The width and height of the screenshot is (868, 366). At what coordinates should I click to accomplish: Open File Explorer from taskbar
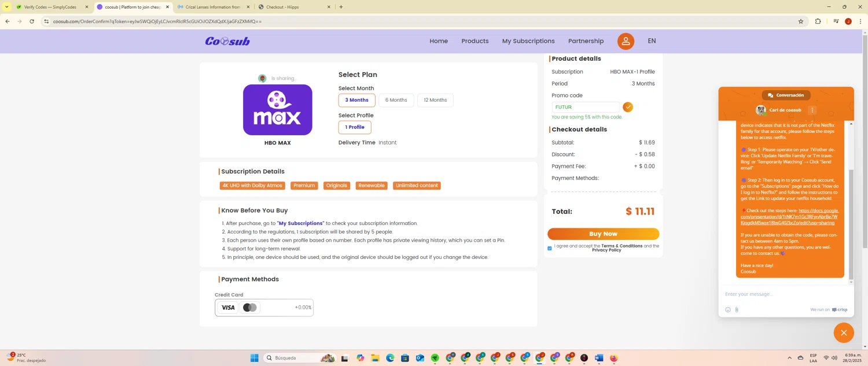(375, 358)
